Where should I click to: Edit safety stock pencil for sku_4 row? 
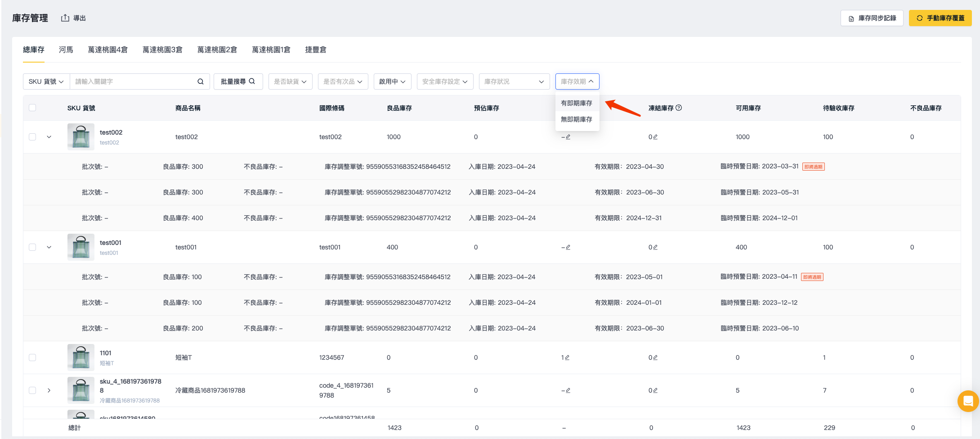tap(568, 390)
